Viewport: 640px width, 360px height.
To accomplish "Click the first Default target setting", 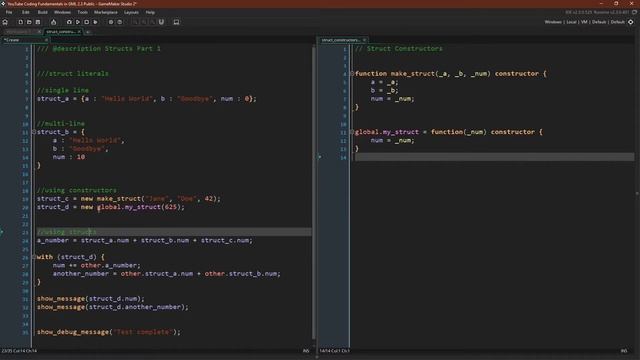I will [599, 22].
